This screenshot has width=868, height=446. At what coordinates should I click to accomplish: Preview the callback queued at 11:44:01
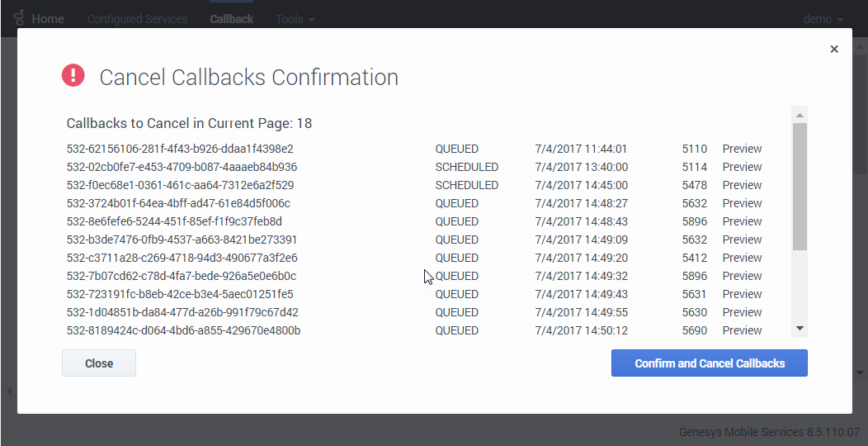[x=742, y=149]
